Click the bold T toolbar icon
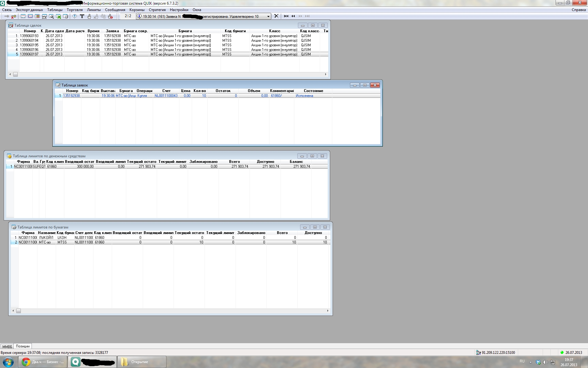This screenshot has height=368, width=588. pyautogui.click(x=82, y=16)
